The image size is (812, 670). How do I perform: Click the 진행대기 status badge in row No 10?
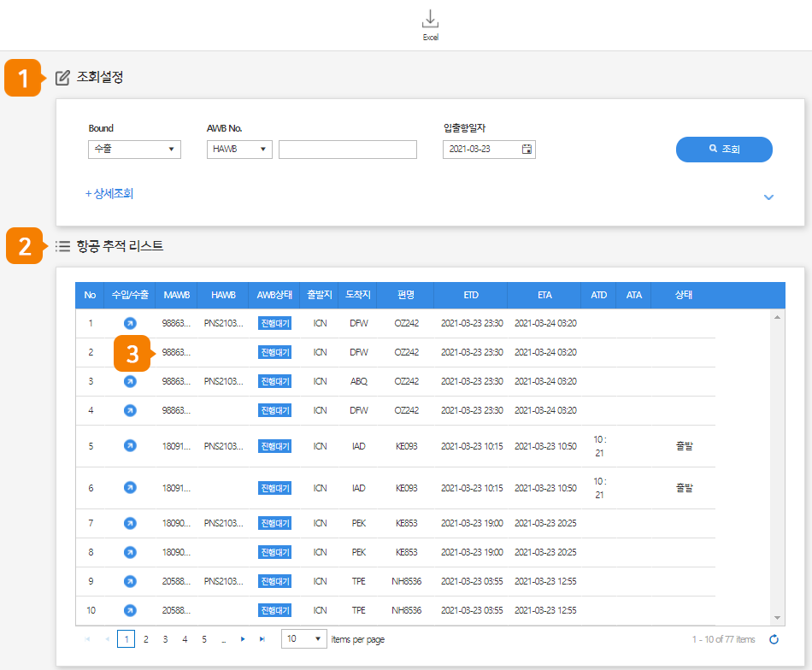click(275, 610)
